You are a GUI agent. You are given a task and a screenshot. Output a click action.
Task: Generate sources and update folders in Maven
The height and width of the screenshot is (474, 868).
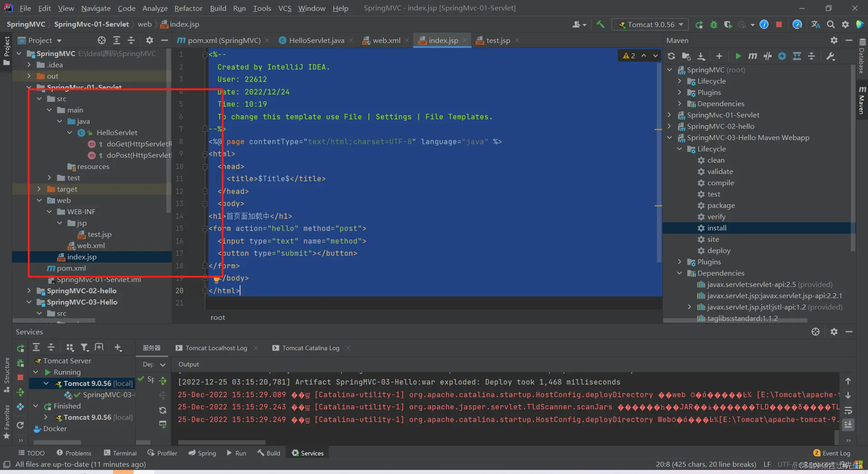[x=686, y=56]
